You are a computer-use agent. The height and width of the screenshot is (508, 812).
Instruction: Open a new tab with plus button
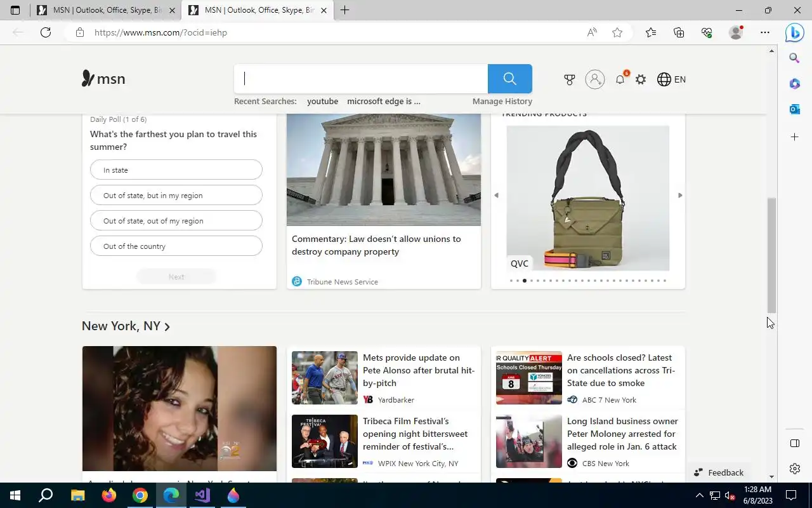[x=344, y=10]
